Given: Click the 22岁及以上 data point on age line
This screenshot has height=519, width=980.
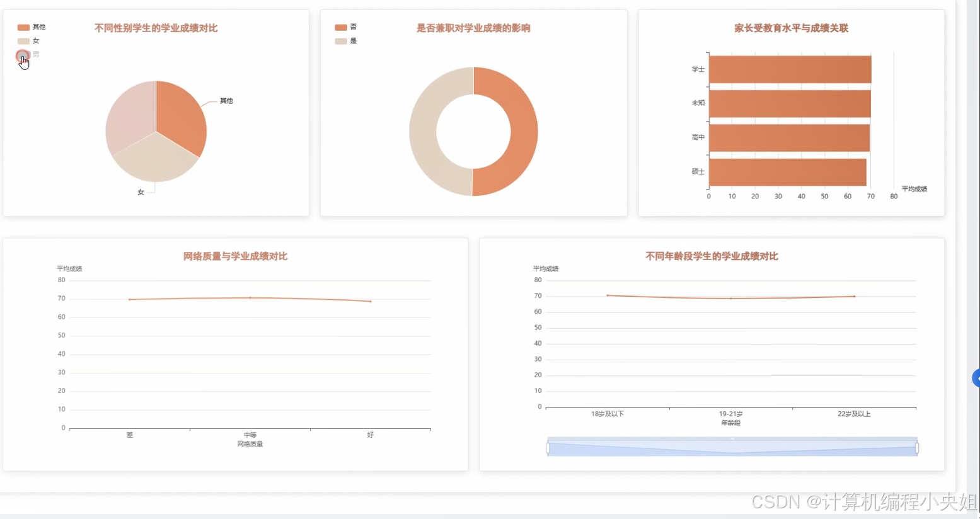Looking at the screenshot, I should pos(855,296).
